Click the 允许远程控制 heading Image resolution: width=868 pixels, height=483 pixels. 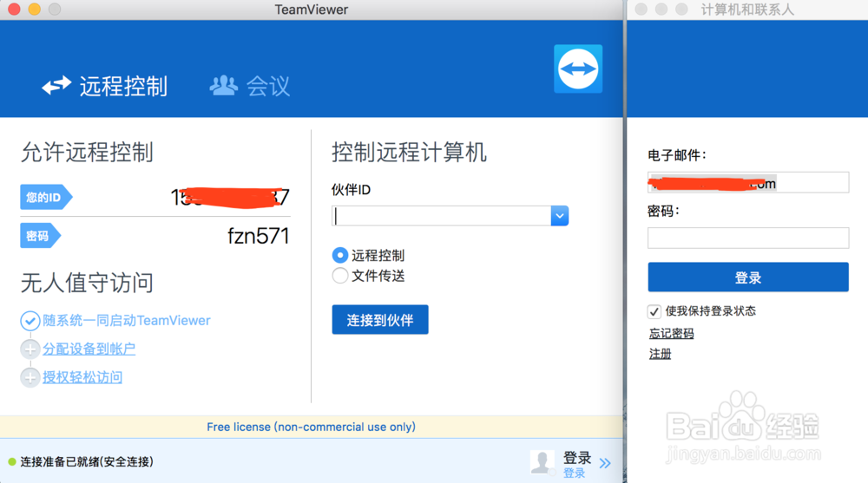(87, 152)
